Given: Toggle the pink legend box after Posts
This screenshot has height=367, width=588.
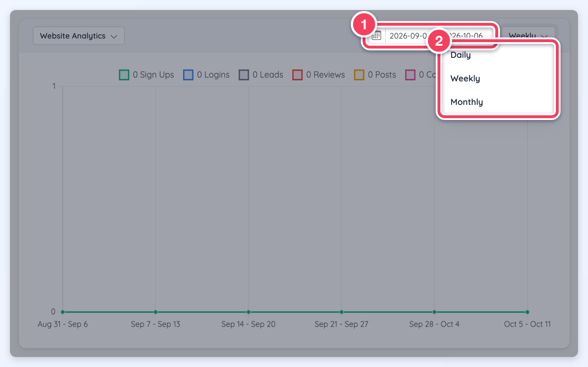Looking at the screenshot, I should [410, 75].
